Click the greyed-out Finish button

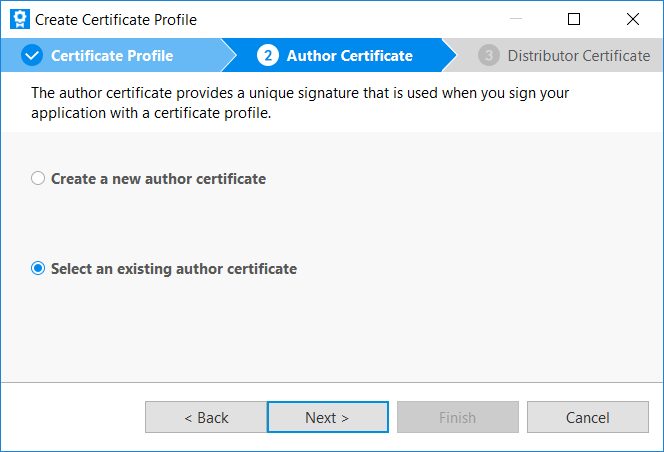coord(457,418)
